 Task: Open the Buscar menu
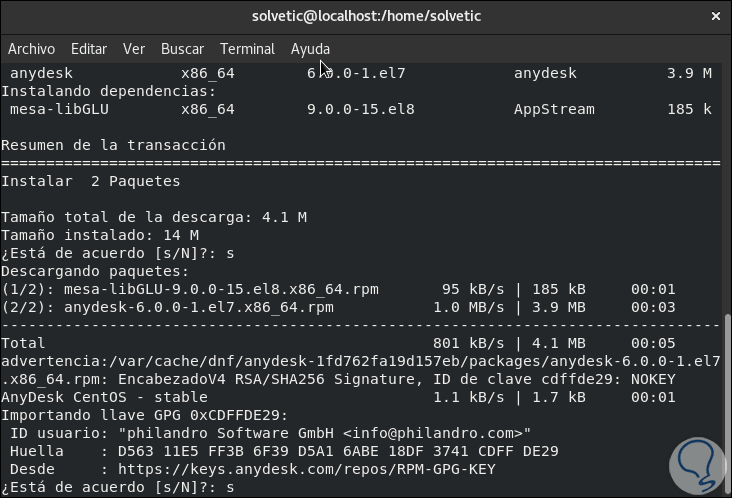(182, 49)
